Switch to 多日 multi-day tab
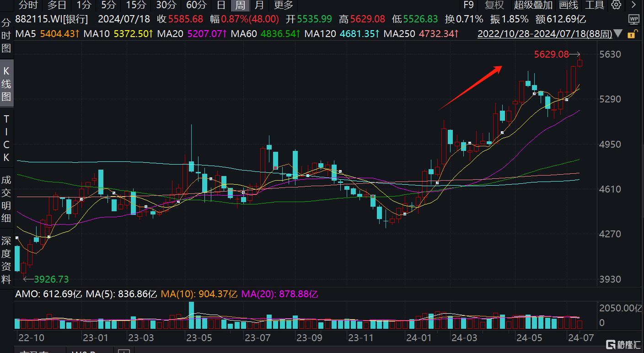The width and height of the screenshot is (644, 353). point(57,5)
